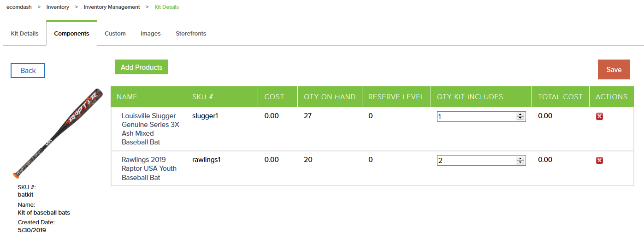Select the Components tab
The width and height of the screenshot is (644, 234).
coord(71,34)
